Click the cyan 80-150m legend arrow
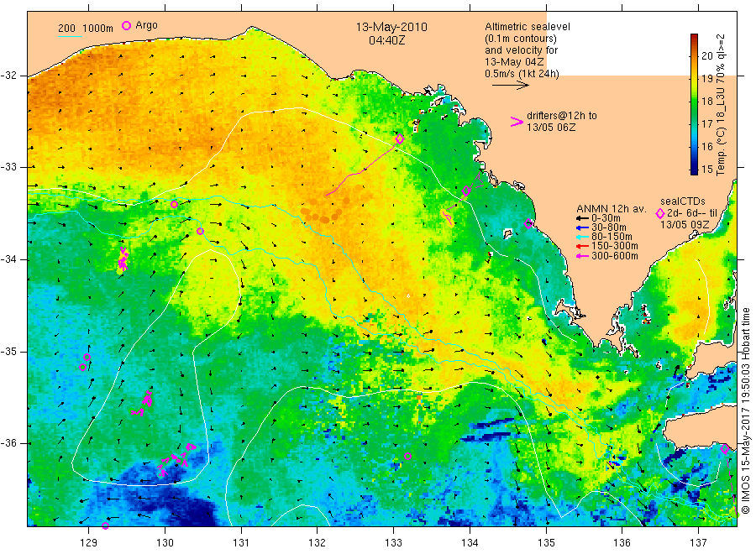This screenshot has width=756, height=554. (x=582, y=237)
